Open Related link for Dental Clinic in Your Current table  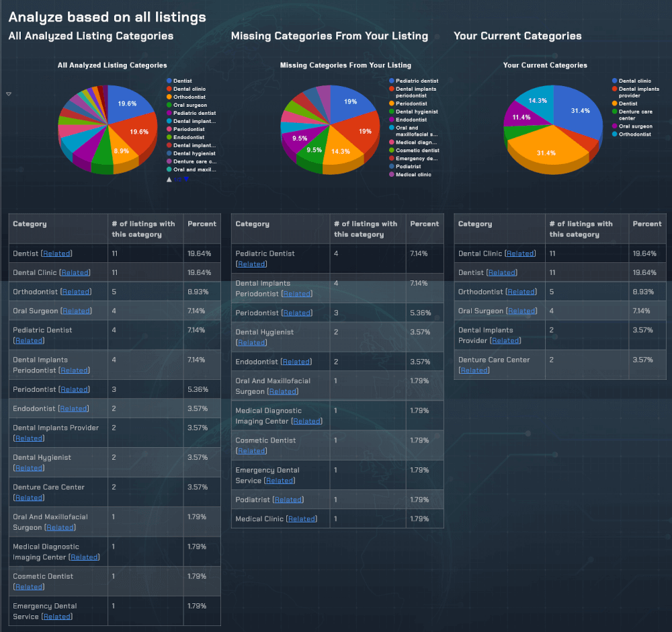click(x=520, y=253)
